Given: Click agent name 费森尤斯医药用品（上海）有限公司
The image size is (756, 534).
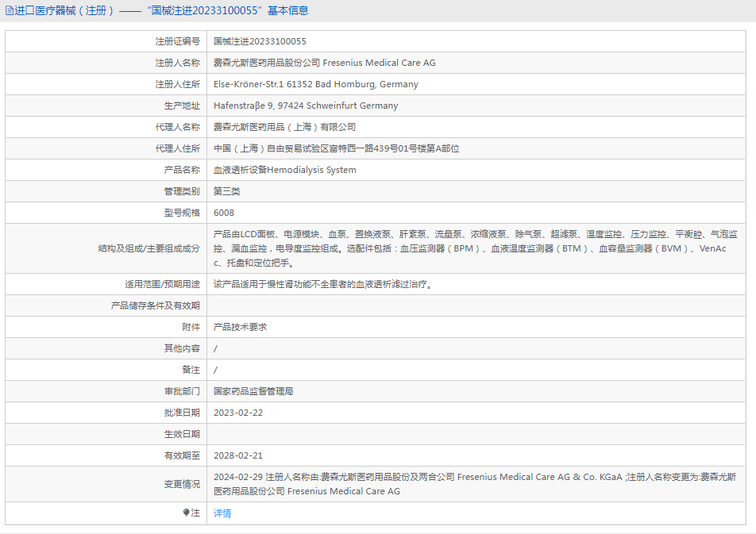Looking at the screenshot, I should click(284, 127).
